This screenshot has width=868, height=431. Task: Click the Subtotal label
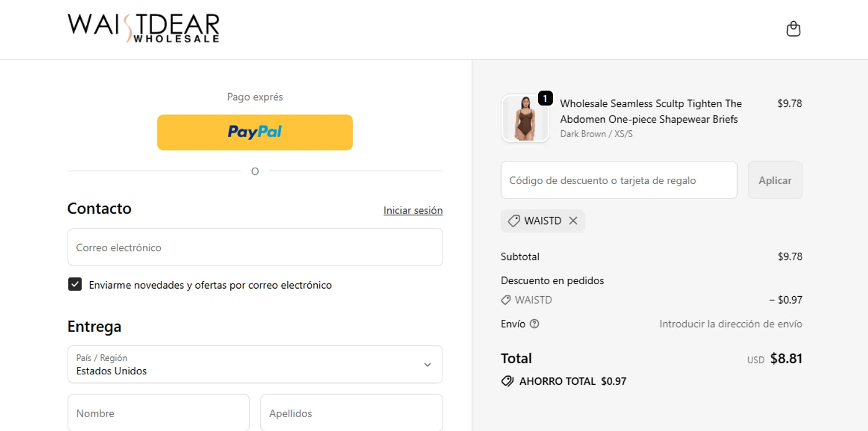point(520,256)
